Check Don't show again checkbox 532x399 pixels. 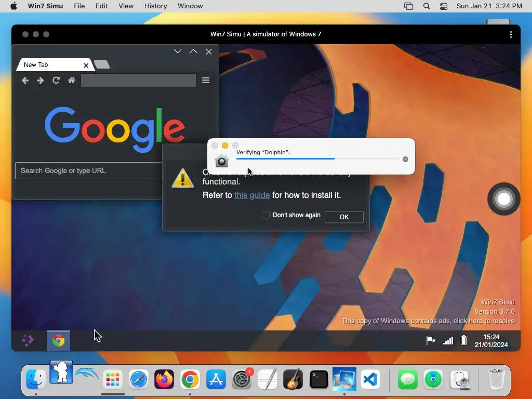pos(265,215)
